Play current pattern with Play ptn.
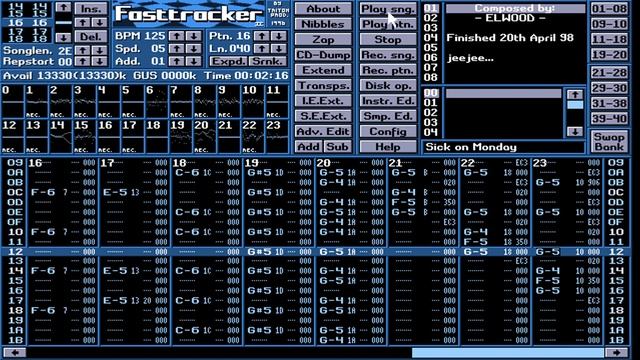 388,24
